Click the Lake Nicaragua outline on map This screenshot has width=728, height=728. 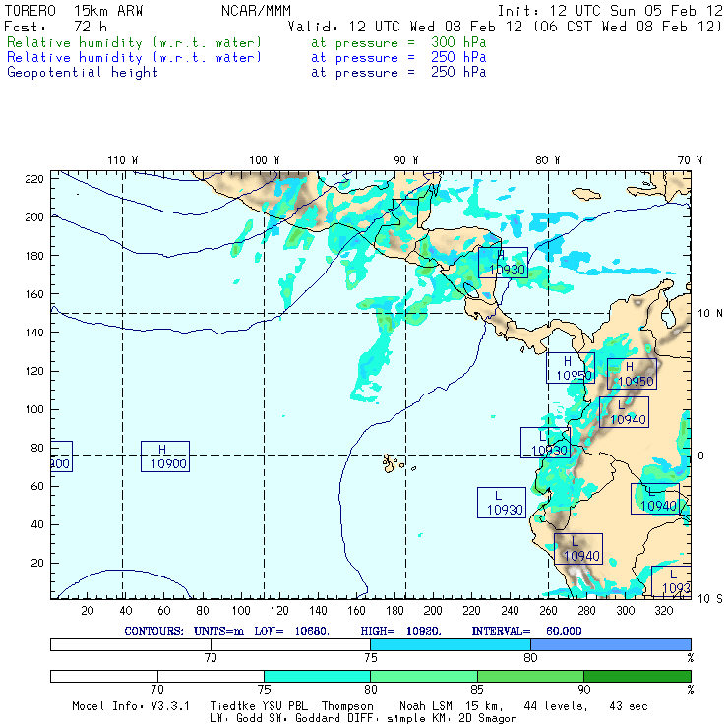click(x=472, y=290)
